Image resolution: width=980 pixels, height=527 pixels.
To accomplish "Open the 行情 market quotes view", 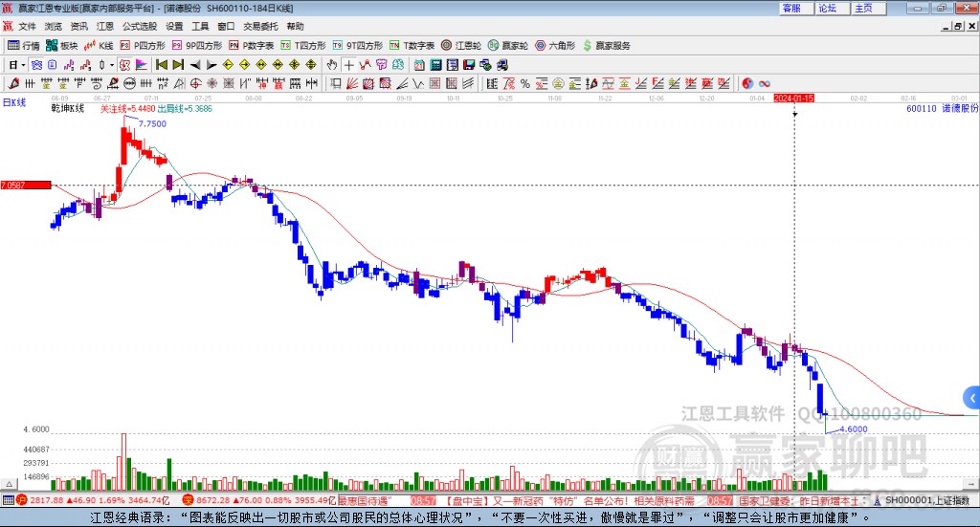I will click(23, 46).
